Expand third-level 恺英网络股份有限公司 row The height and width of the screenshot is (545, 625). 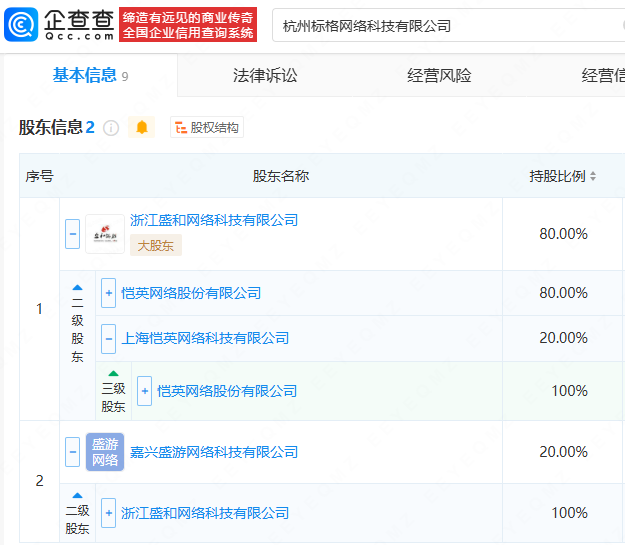point(144,391)
